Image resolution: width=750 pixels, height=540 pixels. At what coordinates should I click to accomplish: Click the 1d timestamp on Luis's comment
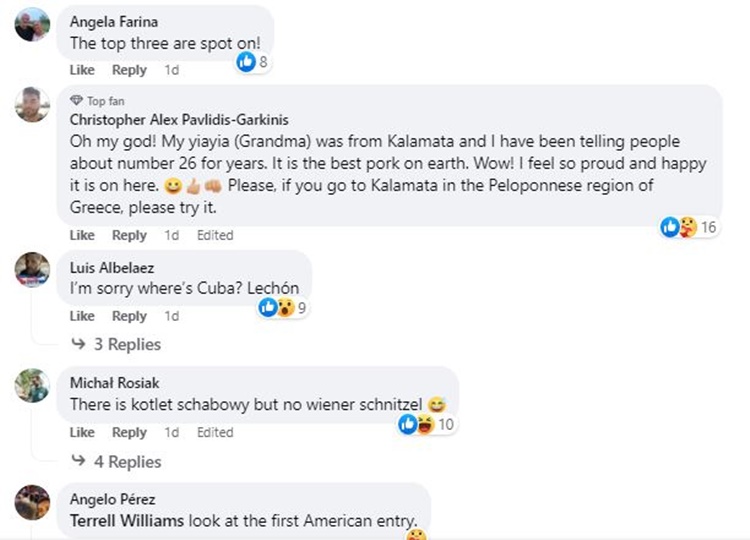(x=172, y=316)
